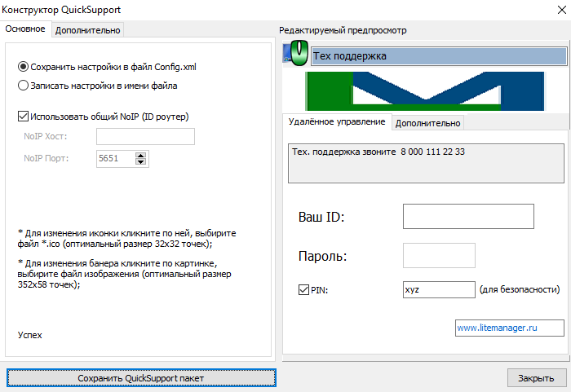Click the banner change hint text

(x=124, y=274)
